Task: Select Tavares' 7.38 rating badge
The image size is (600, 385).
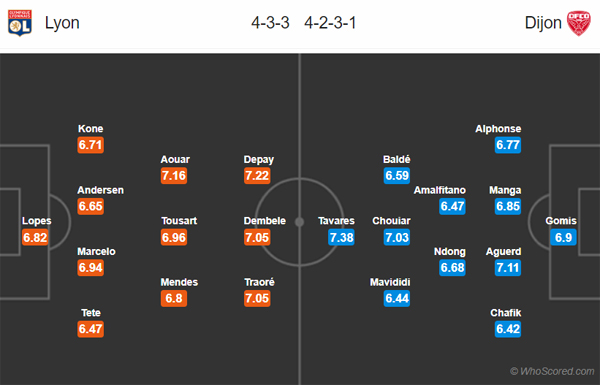Action: [x=341, y=237]
